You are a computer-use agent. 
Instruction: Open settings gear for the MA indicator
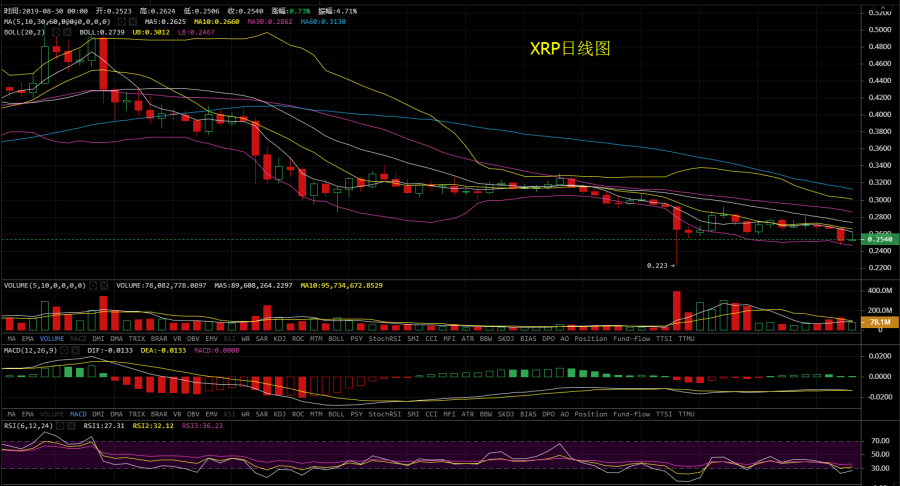pyautogui.click(x=122, y=21)
